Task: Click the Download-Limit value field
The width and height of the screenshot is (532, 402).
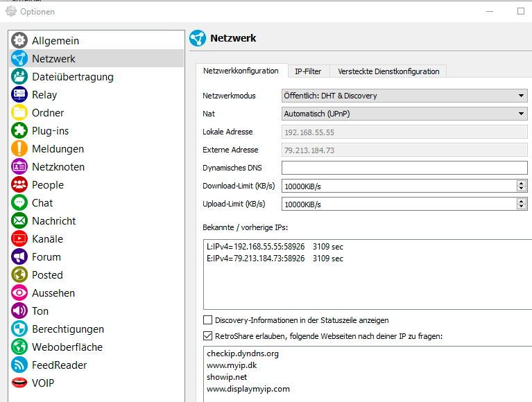Action: pos(399,186)
